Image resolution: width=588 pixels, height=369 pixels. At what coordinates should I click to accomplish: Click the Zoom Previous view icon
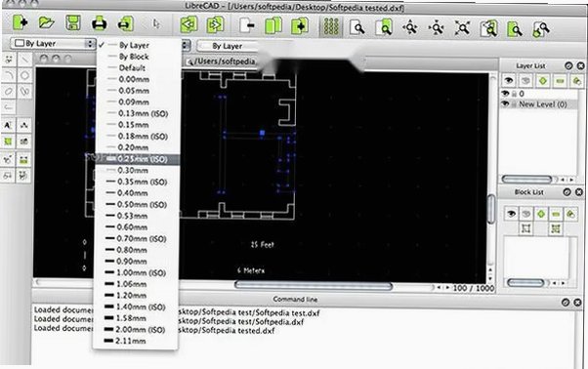488,28
